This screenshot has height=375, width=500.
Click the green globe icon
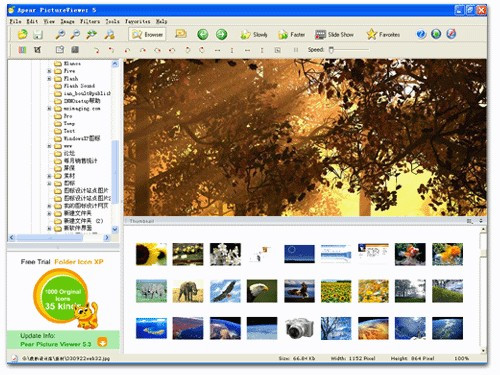(x=436, y=34)
